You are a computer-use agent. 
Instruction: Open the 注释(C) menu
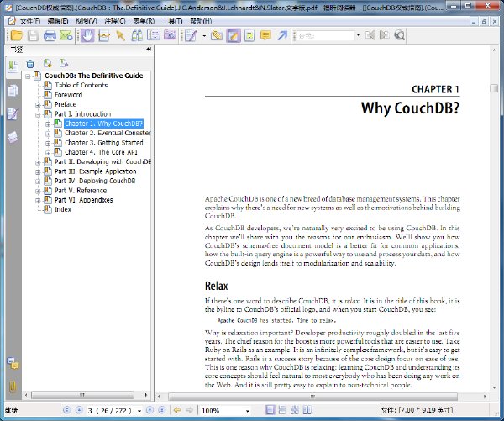[115, 21]
